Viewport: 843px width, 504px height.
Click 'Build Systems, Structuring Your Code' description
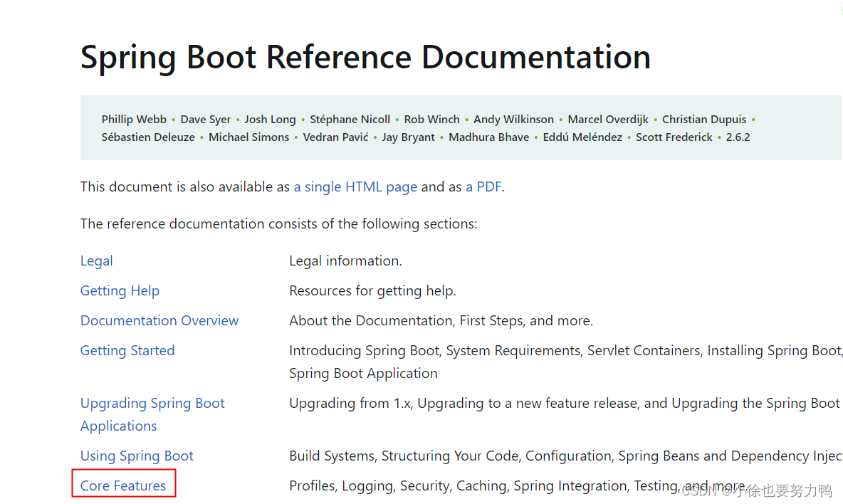coord(565,456)
